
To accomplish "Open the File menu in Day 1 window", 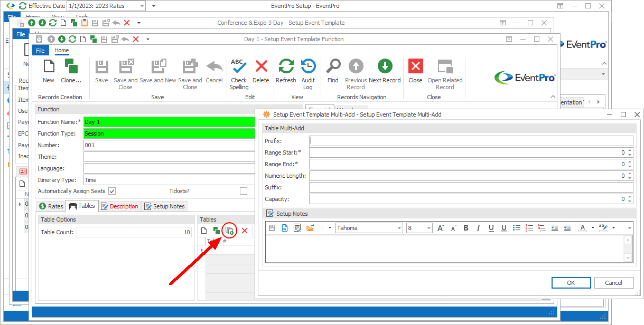I will coord(41,50).
